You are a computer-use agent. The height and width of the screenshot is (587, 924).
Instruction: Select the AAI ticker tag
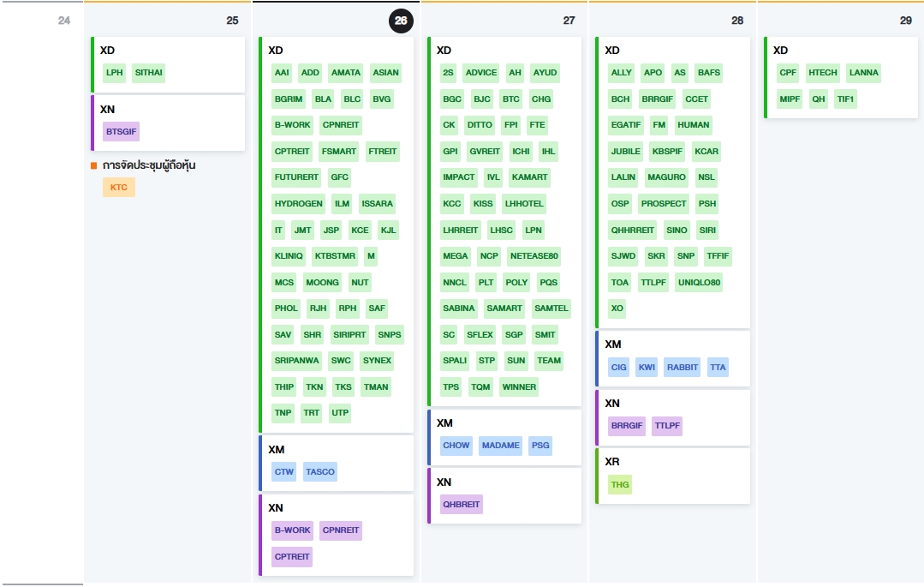(282, 73)
